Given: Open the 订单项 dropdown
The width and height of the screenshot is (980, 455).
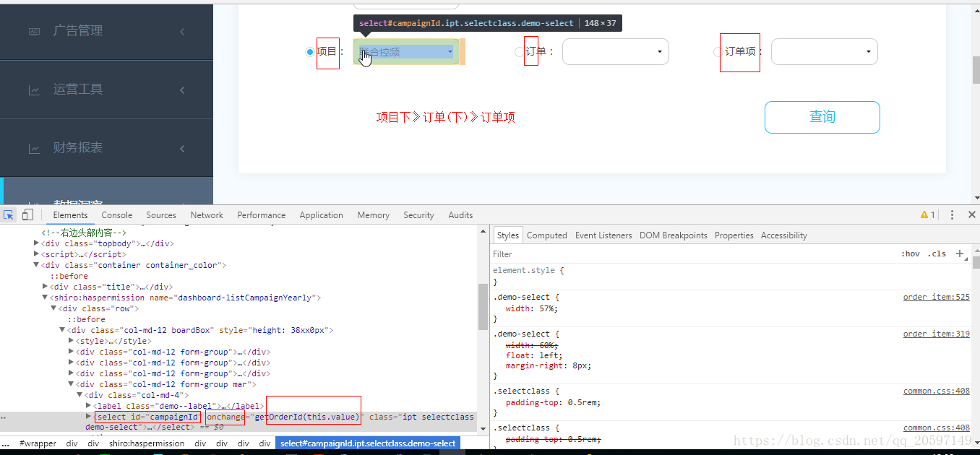Looking at the screenshot, I should pos(825,52).
